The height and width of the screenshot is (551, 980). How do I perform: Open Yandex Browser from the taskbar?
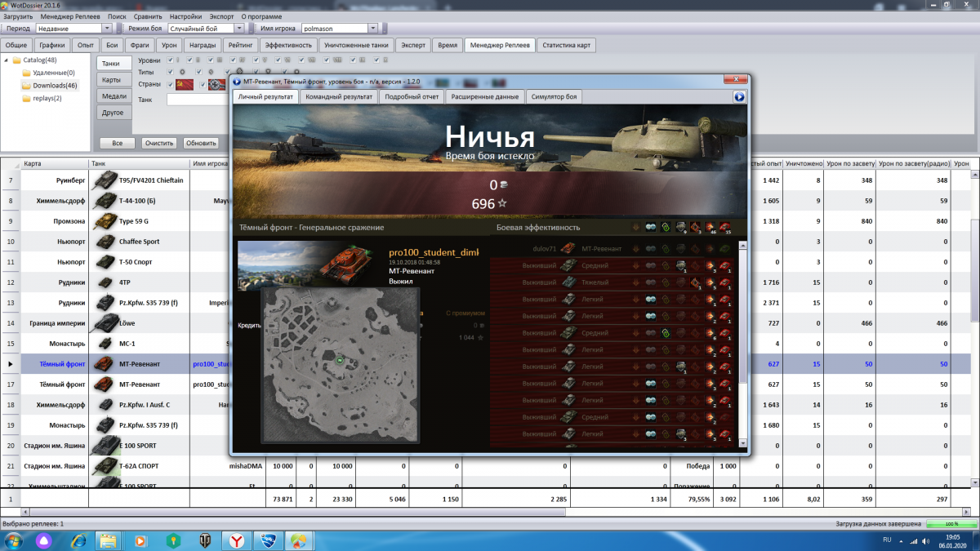[x=235, y=540]
